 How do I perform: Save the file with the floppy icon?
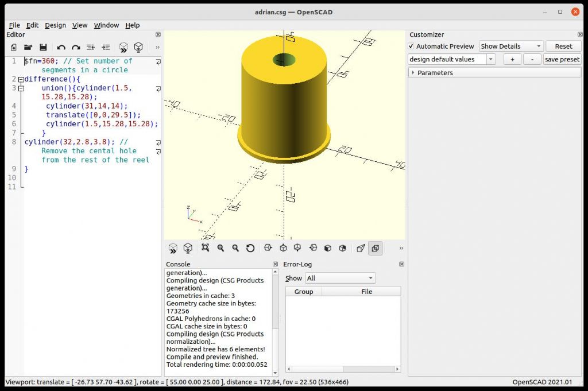(x=43, y=47)
